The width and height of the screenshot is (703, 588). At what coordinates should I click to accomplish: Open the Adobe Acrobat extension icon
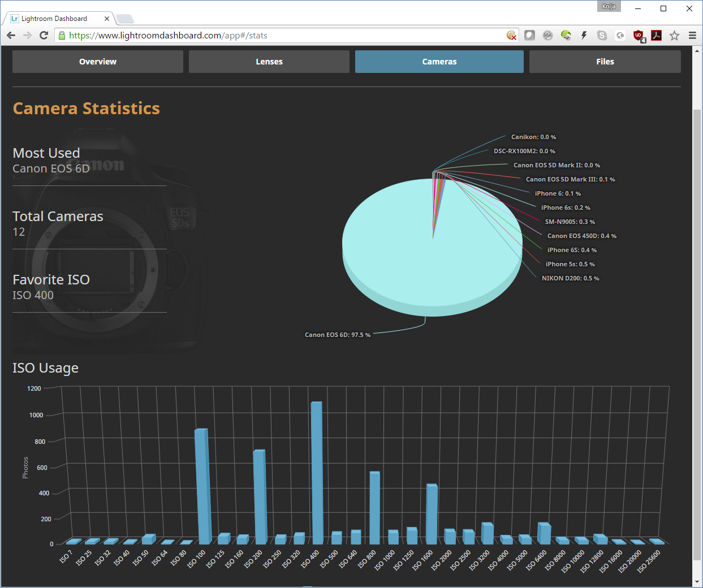pos(656,35)
